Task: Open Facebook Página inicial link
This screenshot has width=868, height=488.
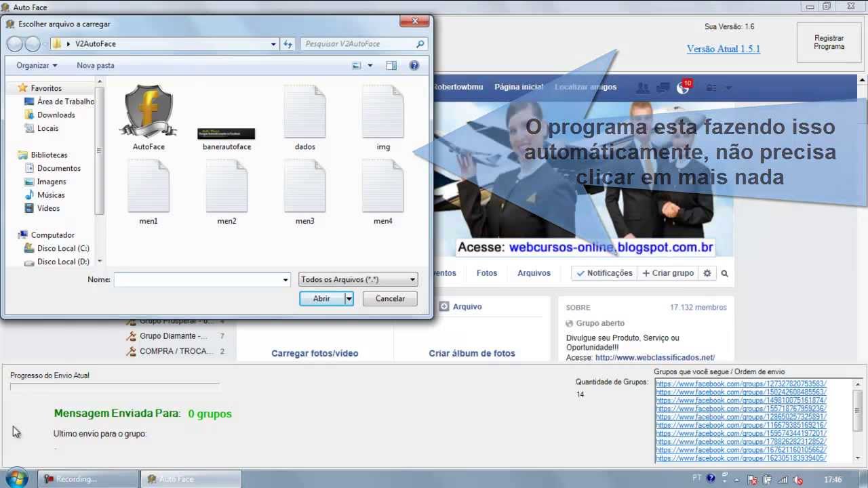Action: [519, 87]
